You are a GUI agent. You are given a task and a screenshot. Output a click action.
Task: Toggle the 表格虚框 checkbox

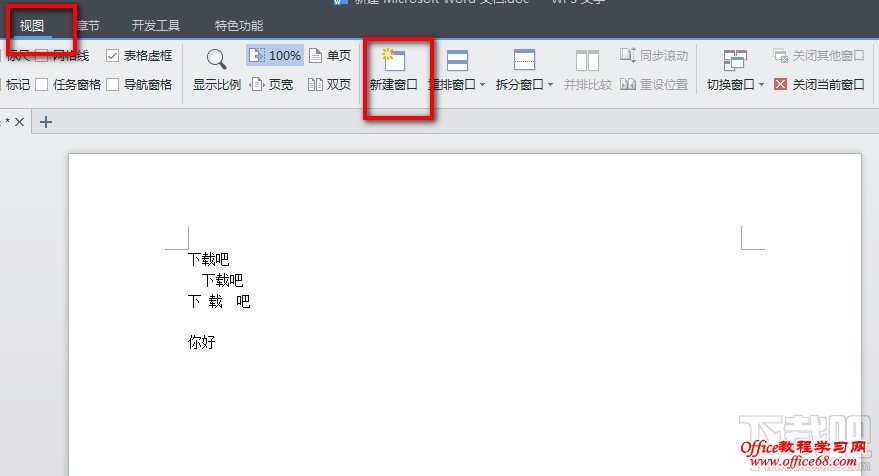[x=113, y=56]
